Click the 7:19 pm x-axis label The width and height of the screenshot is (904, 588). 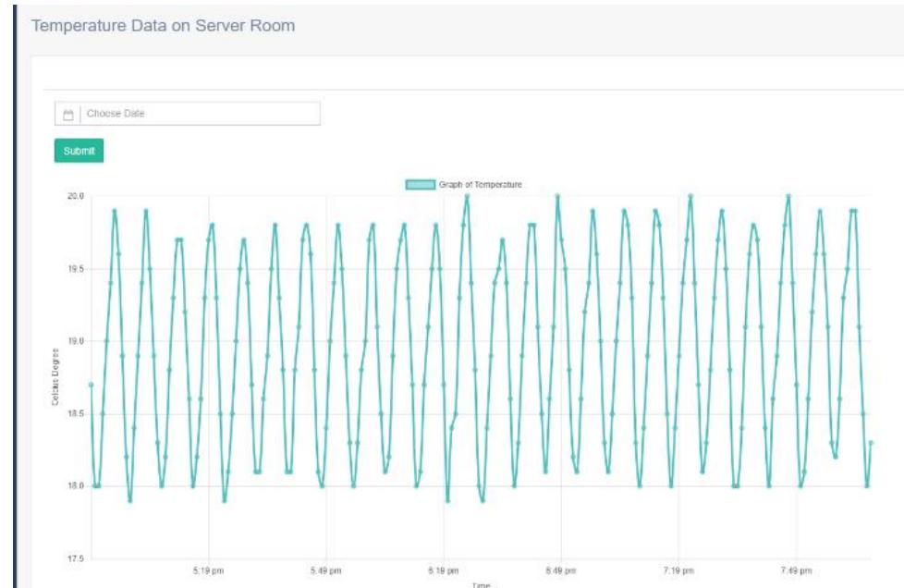(x=678, y=570)
